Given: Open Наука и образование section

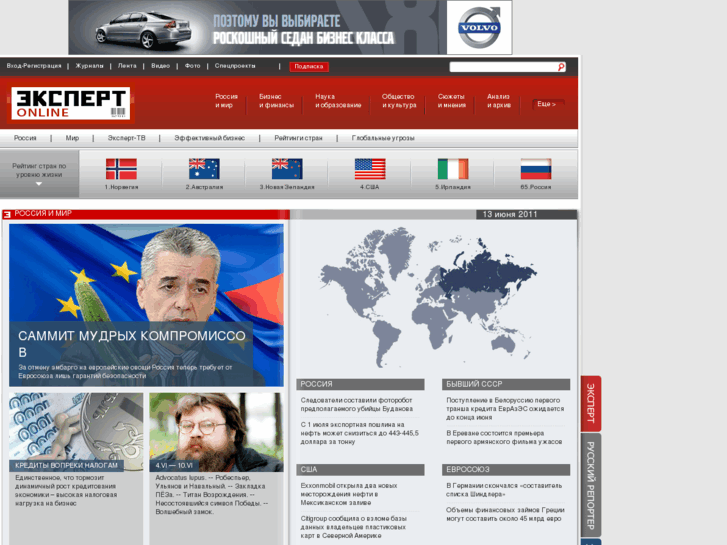Looking at the screenshot, I should point(338,101).
